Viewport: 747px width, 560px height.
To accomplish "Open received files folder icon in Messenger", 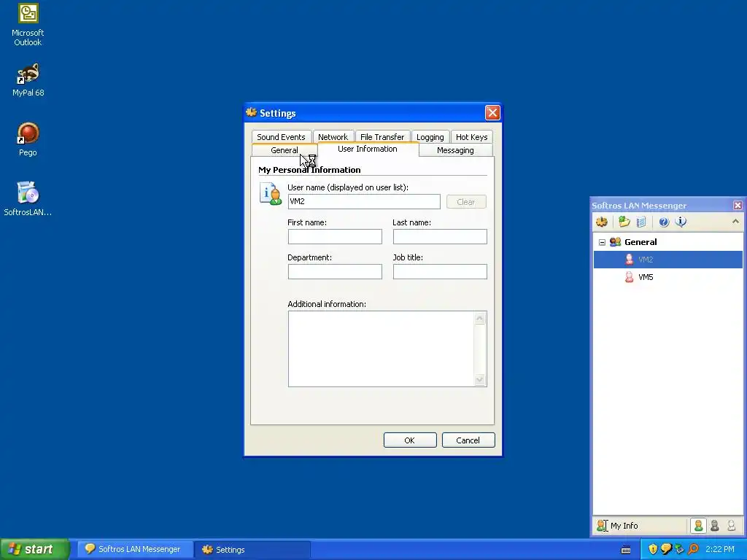I will pyautogui.click(x=624, y=222).
